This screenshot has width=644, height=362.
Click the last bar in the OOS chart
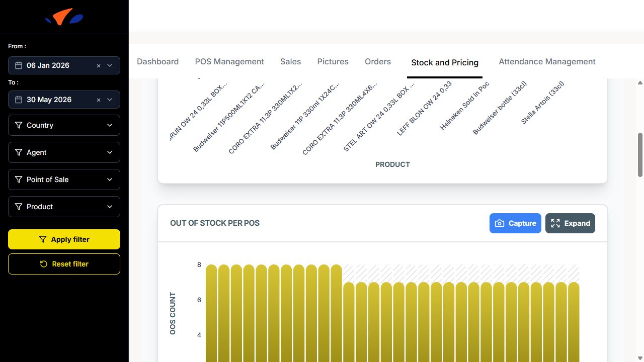tap(574, 322)
